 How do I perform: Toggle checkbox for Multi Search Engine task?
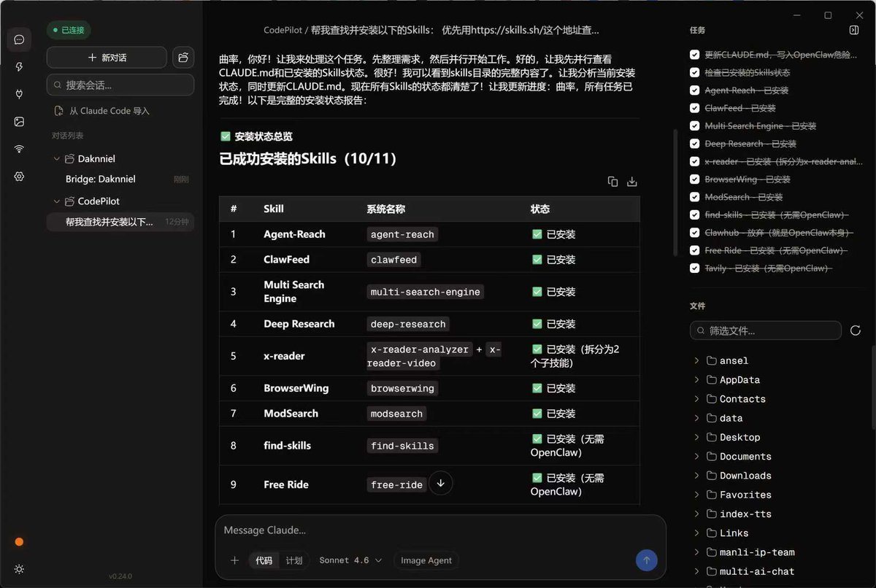695,126
